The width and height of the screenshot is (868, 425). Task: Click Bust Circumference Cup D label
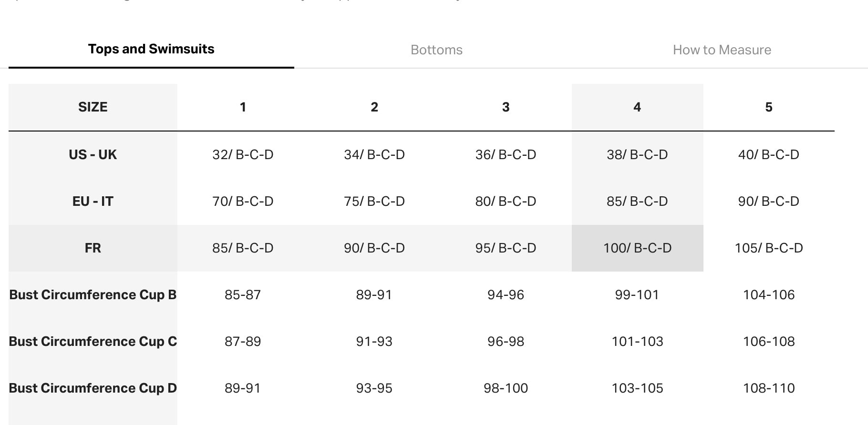pos(93,388)
